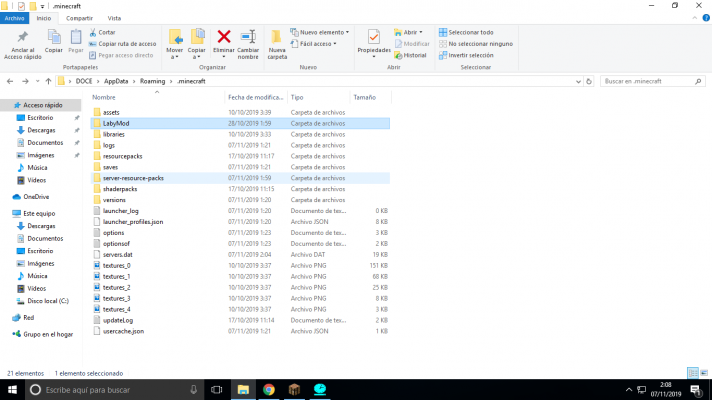The height and width of the screenshot is (400, 712).
Task: Open the Archivo menu
Action: click(13, 18)
